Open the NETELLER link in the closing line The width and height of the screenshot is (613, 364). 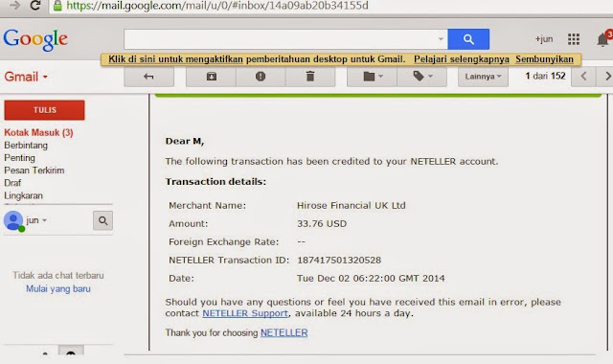(284, 332)
